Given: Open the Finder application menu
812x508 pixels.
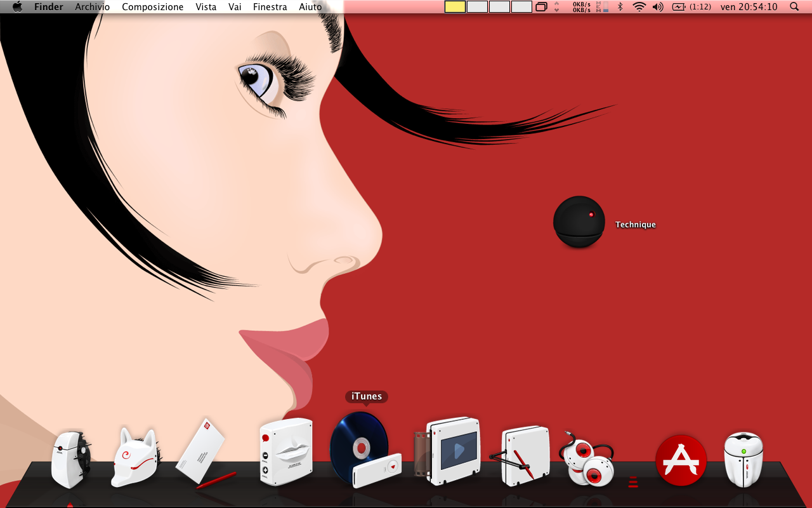Looking at the screenshot, I should coord(48,7).
